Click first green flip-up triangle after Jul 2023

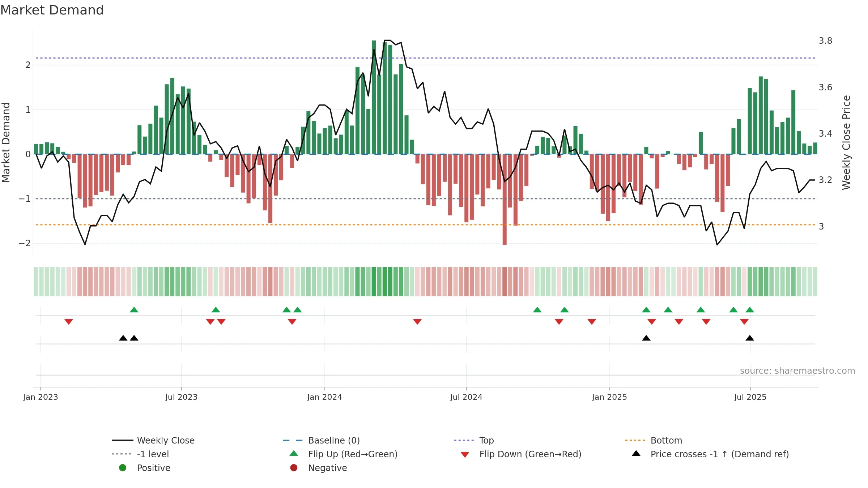216,310
